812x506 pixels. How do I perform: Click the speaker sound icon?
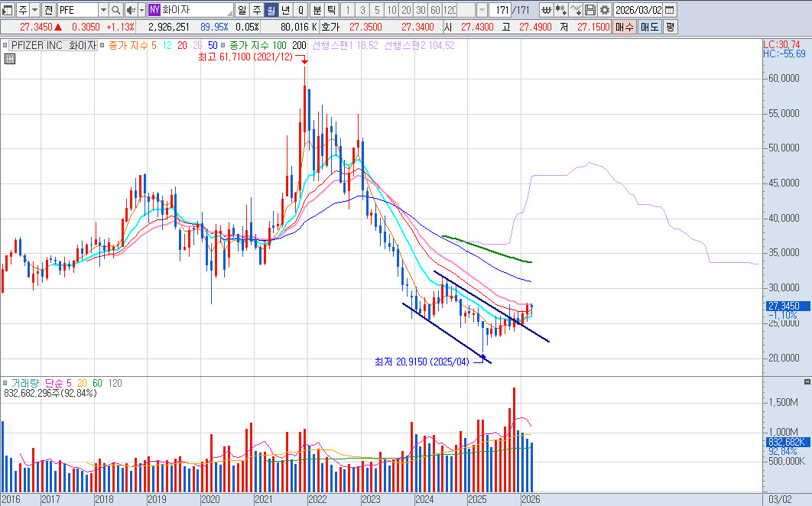click(x=130, y=10)
